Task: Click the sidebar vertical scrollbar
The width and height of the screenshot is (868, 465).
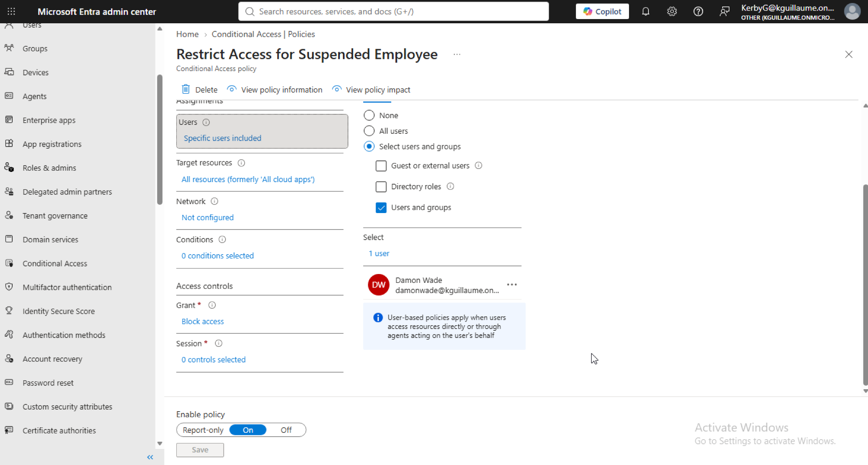Action: (160, 139)
